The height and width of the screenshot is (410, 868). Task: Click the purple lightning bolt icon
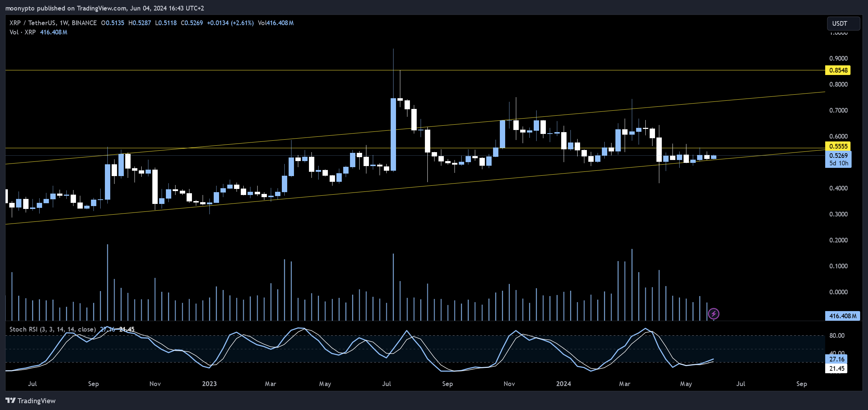coord(714,314)
